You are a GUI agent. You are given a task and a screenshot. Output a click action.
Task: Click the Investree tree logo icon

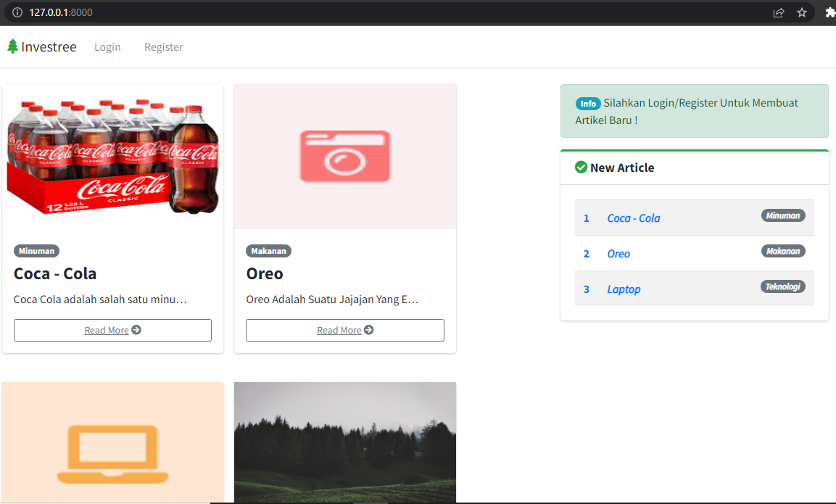[13, 46]
